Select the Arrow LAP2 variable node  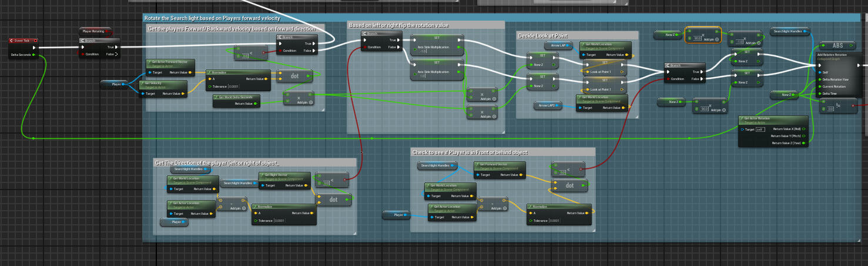[548, 105]
